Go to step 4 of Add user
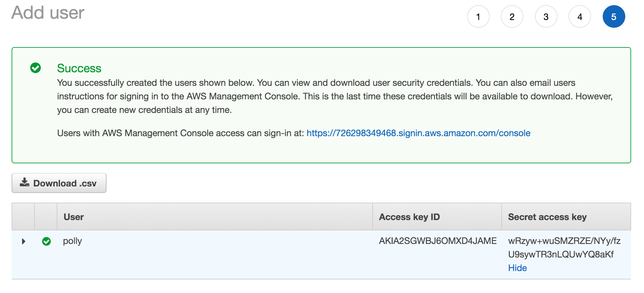The height and width of the screenshot is (293, 644). pyautogui.click(x=580, y=17)
